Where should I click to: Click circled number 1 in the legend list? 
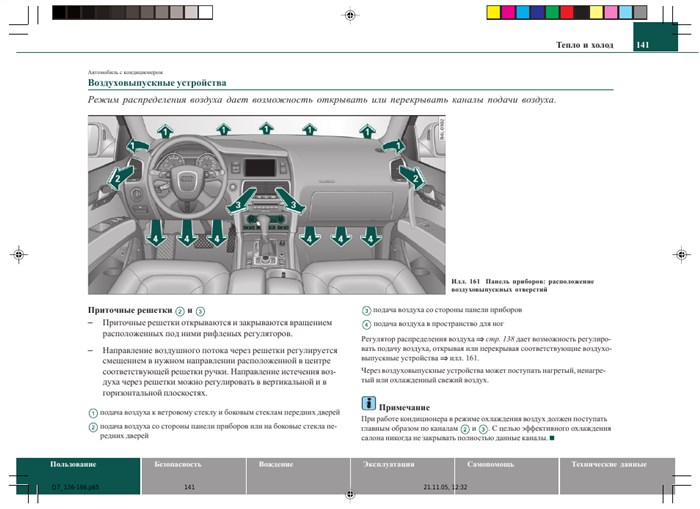coord(92,413)
